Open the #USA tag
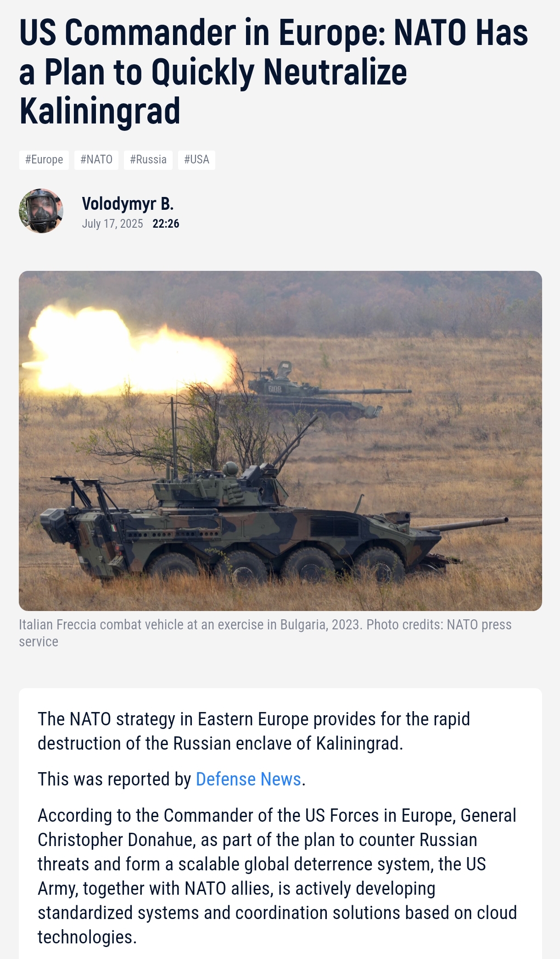 click(x=196, y=160)
